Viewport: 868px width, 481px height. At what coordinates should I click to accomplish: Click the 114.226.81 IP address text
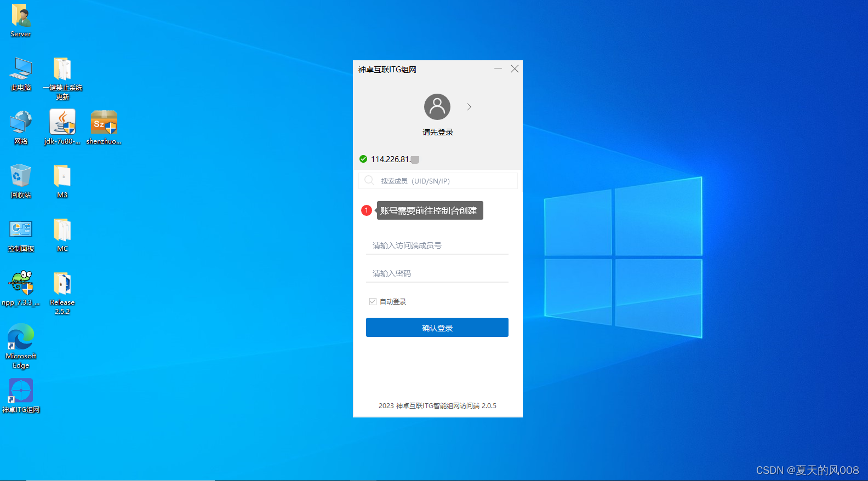395,159
